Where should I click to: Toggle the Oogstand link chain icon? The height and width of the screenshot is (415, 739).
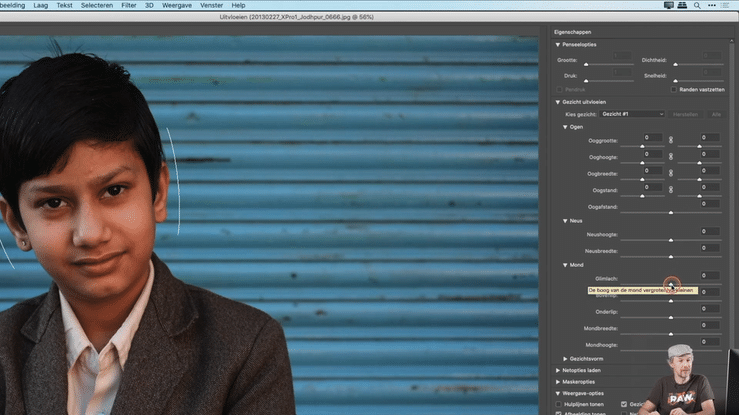pos(671,189)
